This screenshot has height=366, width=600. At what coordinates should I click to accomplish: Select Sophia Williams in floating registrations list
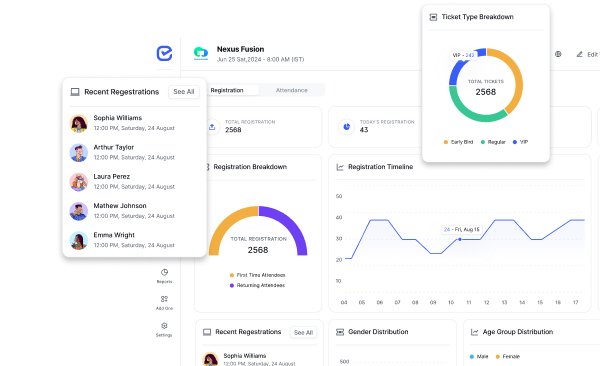(134, 123)
